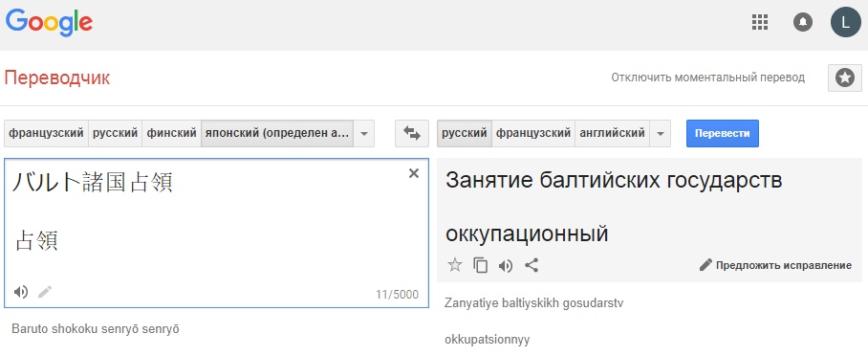The height and width of the screenshot is (356, 868).
Task: Save translation with the star icon
Action: [455, 265]
